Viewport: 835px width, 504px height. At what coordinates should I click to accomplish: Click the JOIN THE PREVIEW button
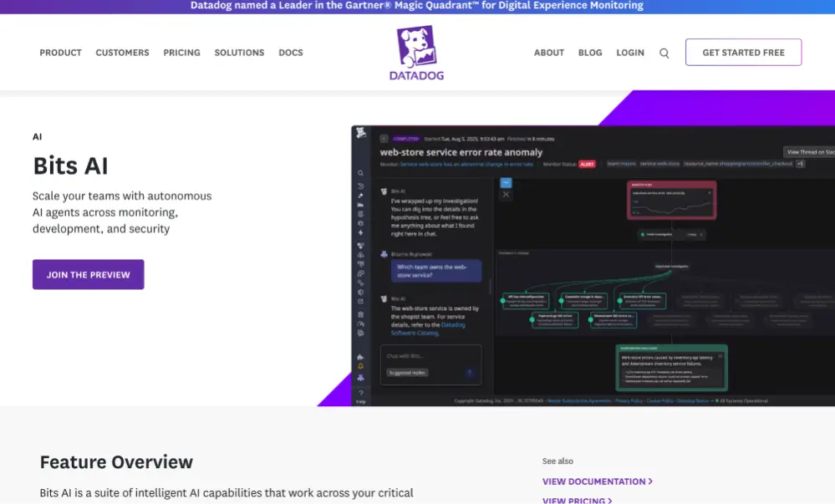pyautogui.click(x=88, y=274)
